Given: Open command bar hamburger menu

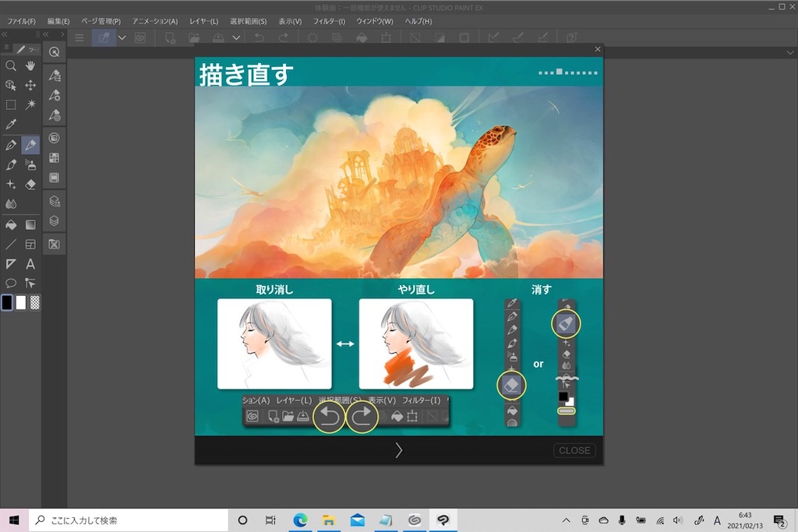Looking at the screenshot, I should 79,37.
